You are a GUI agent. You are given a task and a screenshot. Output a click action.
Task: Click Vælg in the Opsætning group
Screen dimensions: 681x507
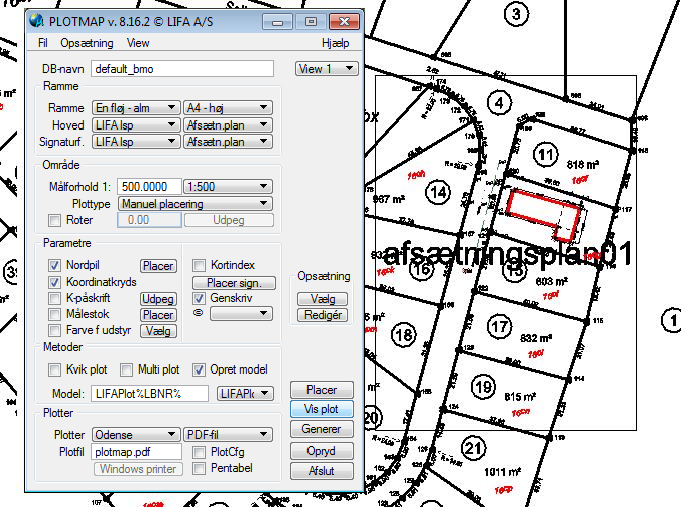point(322,299)
